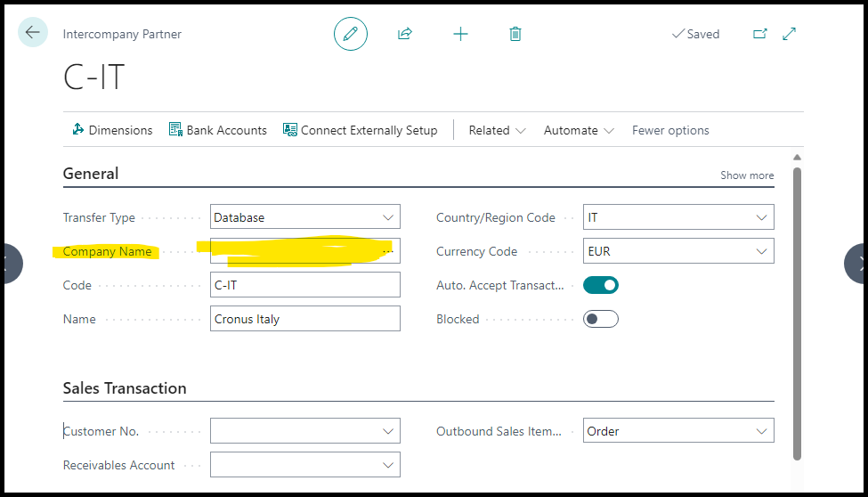Viewport: 868px width, 497px height.
Task: Open the Country/Region Code dropdown
Action: click(761, 217)
